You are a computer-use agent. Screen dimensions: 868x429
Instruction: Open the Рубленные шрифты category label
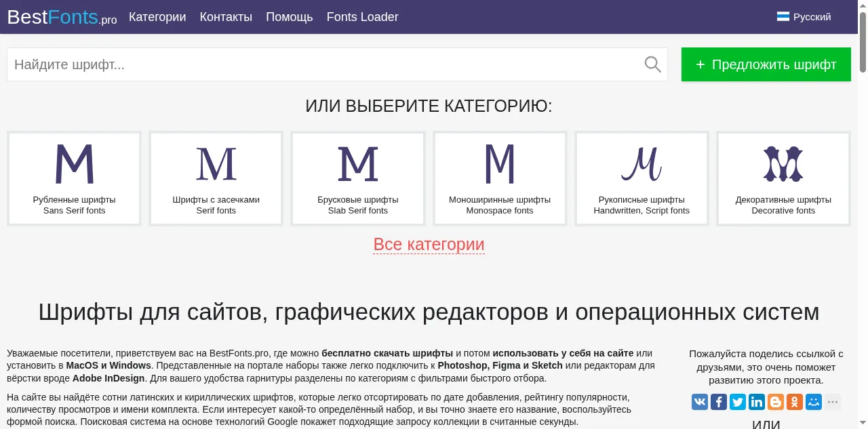pyautogui.click(x=74, y=200)
